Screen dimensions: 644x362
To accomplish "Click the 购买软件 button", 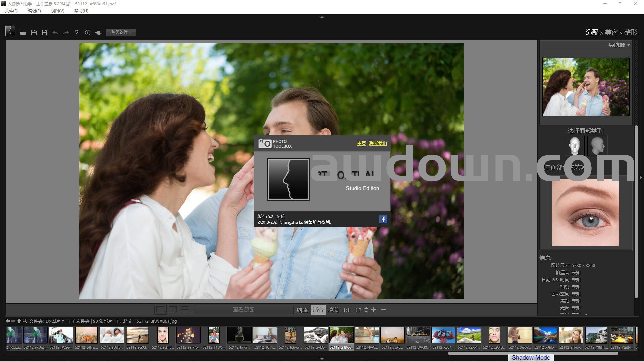I will (x=121, y=32).
